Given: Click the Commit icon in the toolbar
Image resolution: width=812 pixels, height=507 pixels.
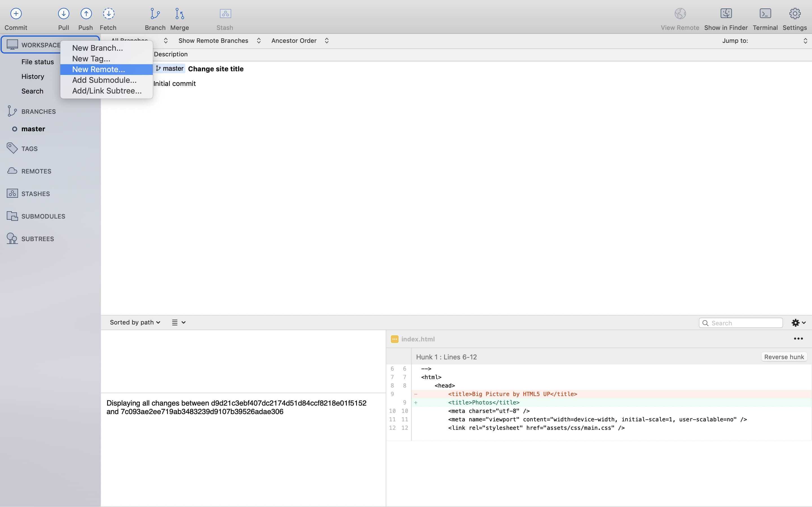Looking at the screenshot, I should (16, 14).
